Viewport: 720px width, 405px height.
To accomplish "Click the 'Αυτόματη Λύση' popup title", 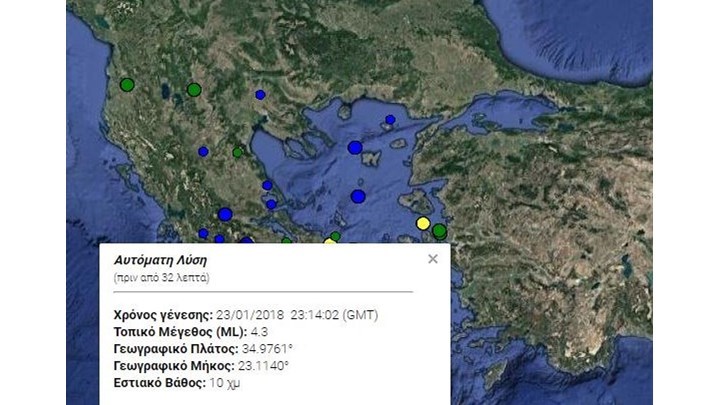I will [160, 260].
